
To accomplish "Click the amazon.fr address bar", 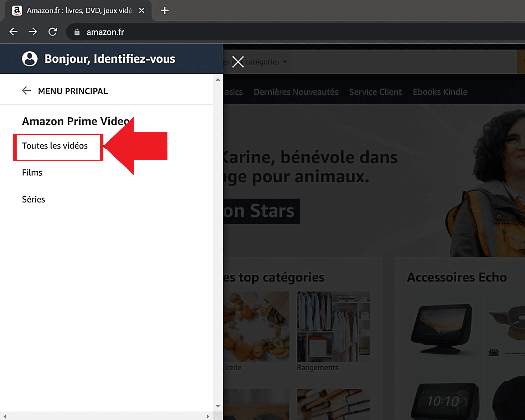I will 295,32.
